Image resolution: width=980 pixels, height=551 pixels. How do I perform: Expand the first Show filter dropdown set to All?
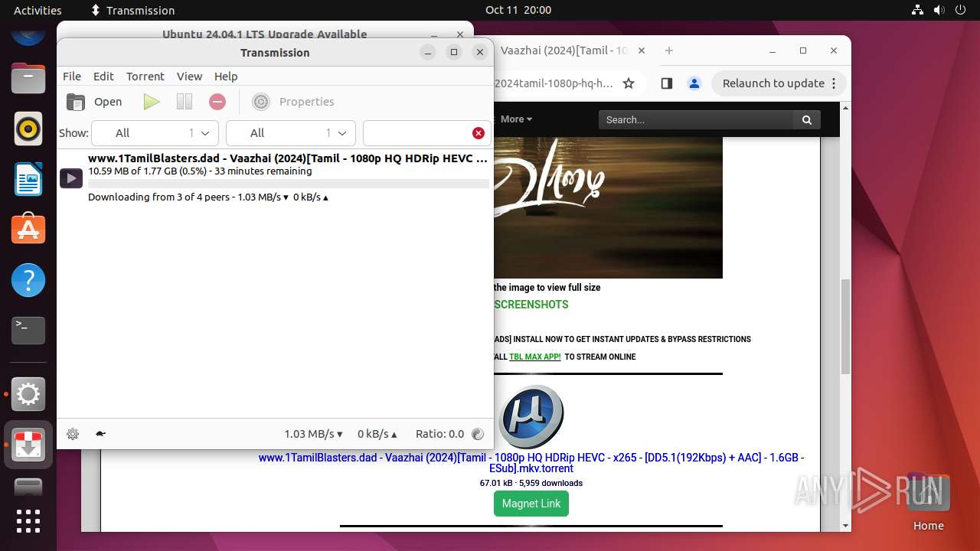(155, 133)
